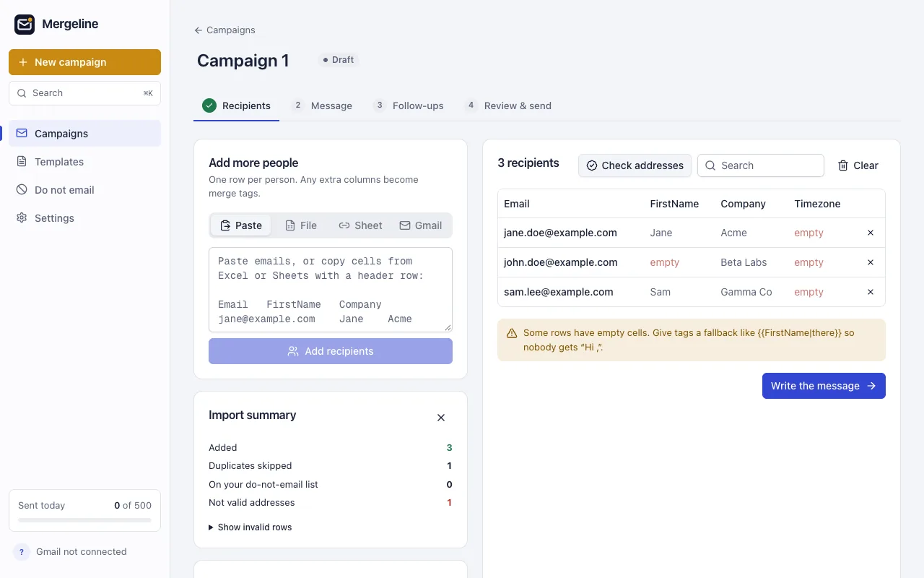Expand Show invalid rows
Screen dimensions: 924x578
pos(250,527)
